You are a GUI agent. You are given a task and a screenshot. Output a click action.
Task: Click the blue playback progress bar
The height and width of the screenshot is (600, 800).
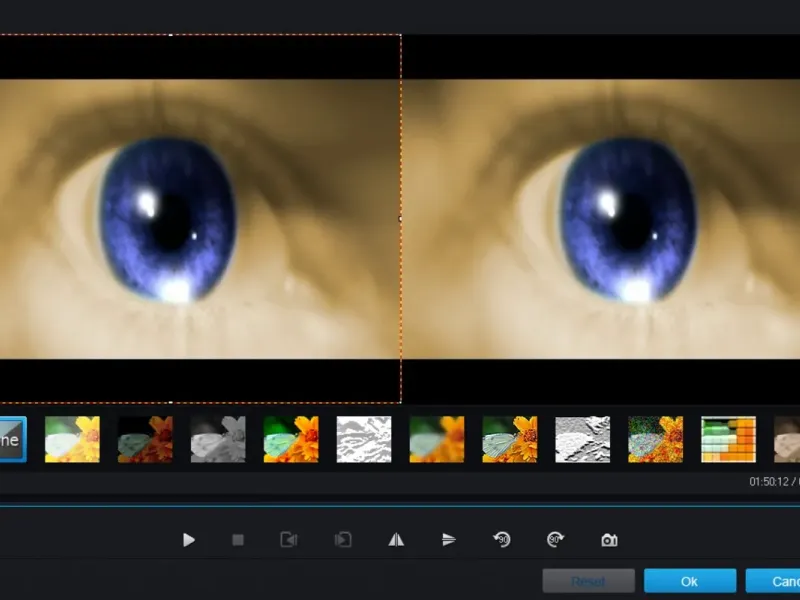[x=400, y=506]
